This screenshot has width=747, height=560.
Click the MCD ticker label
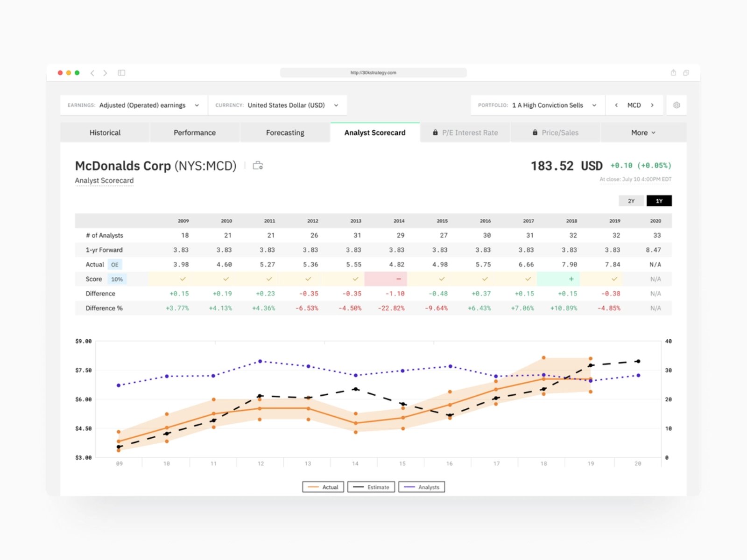click(634, 105)
